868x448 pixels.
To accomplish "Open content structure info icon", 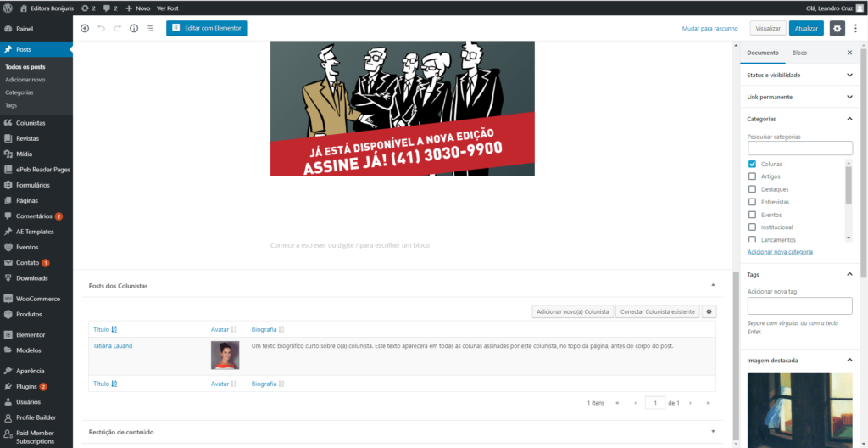I will [x=133, y=28].
